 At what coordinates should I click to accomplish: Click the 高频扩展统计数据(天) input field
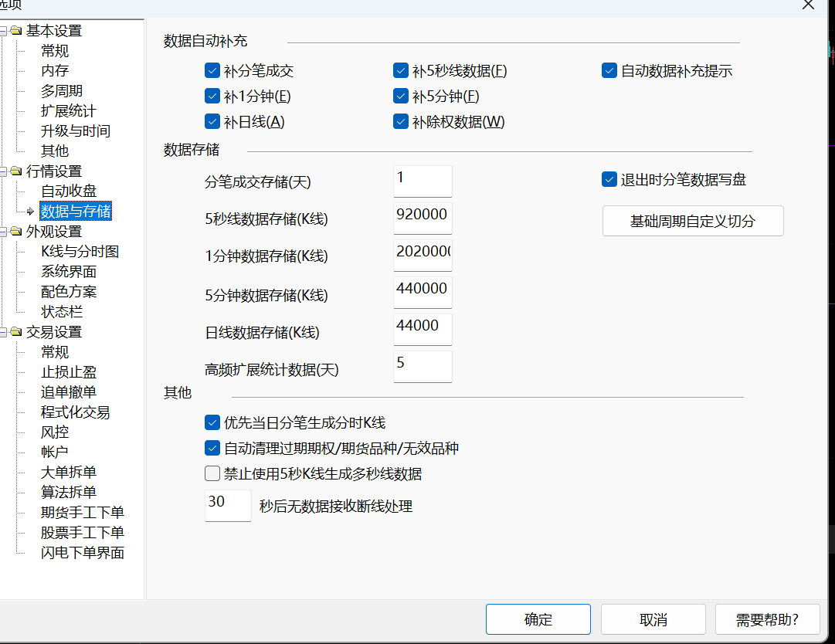pos(423,367)
